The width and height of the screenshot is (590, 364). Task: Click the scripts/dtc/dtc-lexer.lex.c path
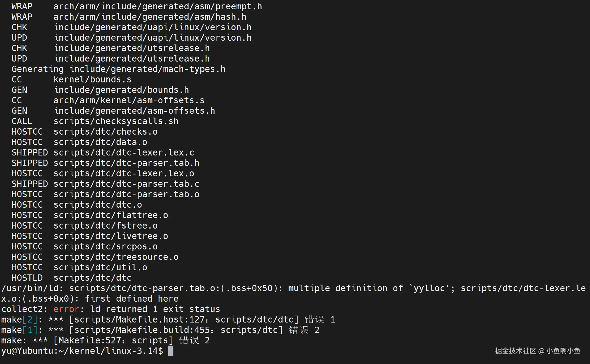(x=124, y=152)
